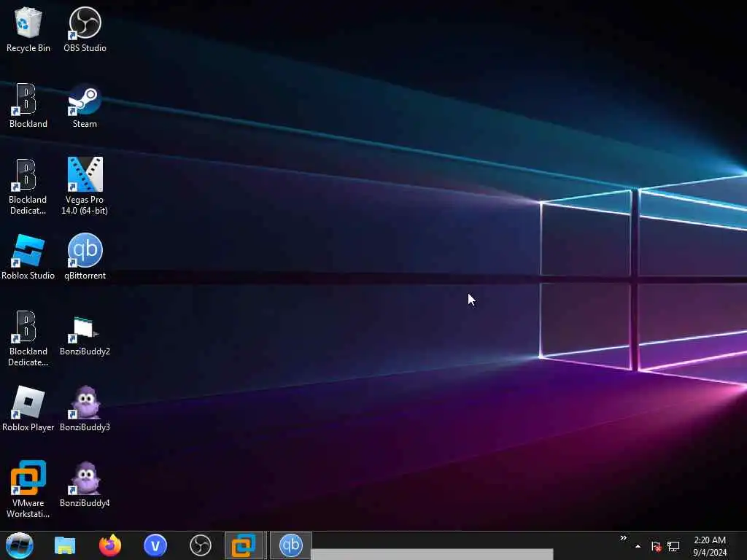Open the network status tray icon

(673, 546)
